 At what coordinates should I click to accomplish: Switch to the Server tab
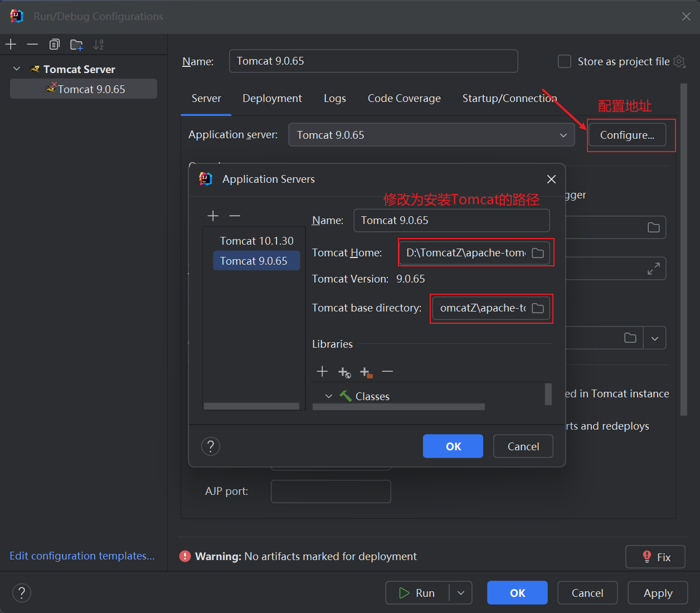point(206,99)
